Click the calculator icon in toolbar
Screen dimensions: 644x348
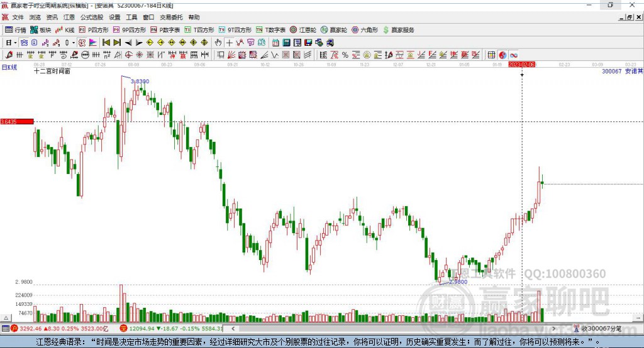pos(286,43)
